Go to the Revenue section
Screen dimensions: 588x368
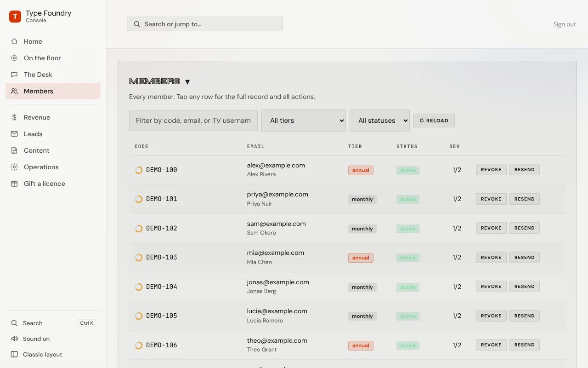point(53,117)
